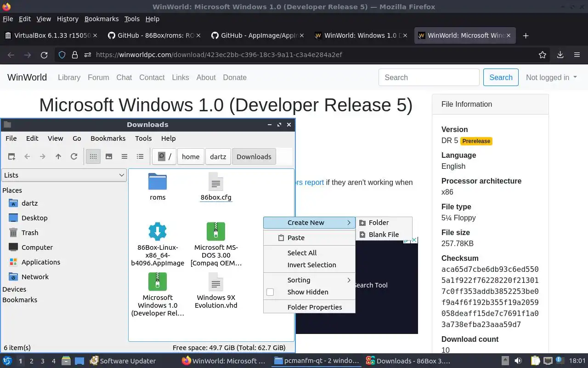Select Microsoft Windows 1.0 archive icon
588x368 pixels.
[x=158, y=282]
